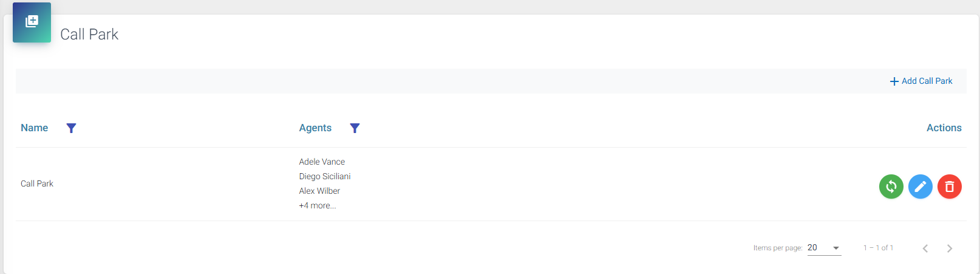980x274 pixels.
Task: Click agent Diego Siciliani
Action: click(325, 176)
